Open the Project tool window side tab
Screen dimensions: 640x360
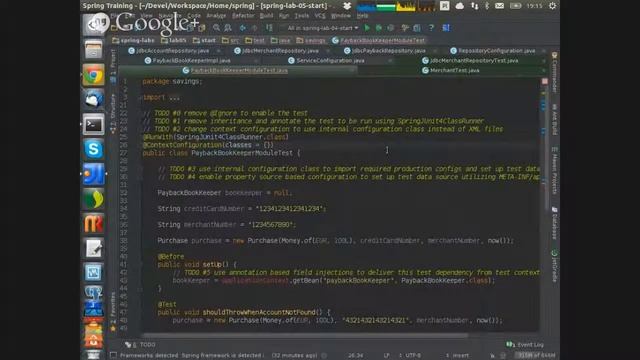click(x=113, y=65)
